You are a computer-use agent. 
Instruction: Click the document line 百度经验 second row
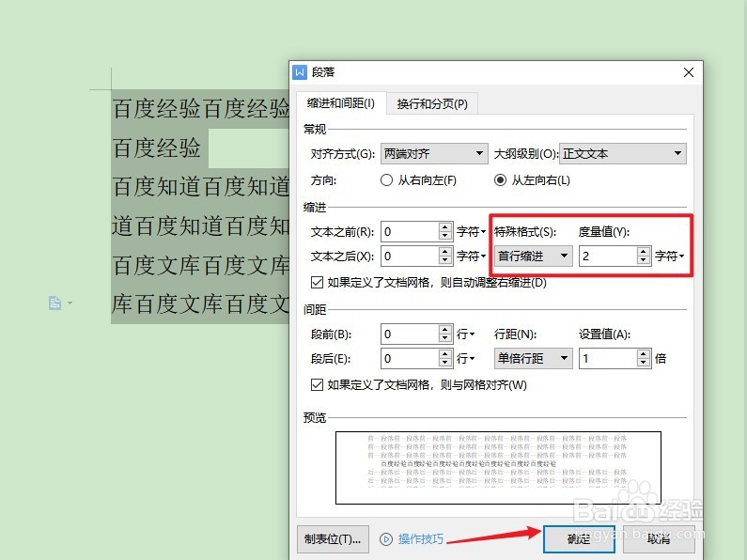click(x=157, y=148)
